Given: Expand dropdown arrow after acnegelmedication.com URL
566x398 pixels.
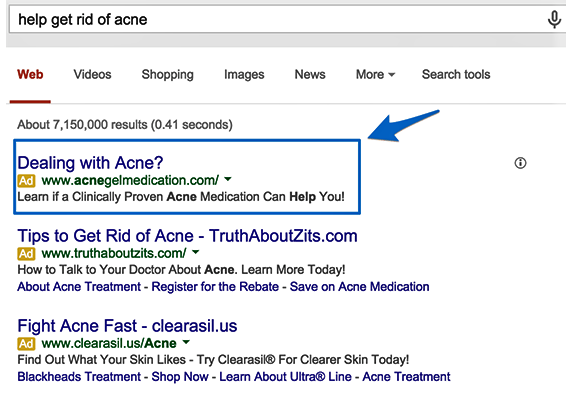Looking at the screenshot, I should pyautogui.click(x=228, y=179).
